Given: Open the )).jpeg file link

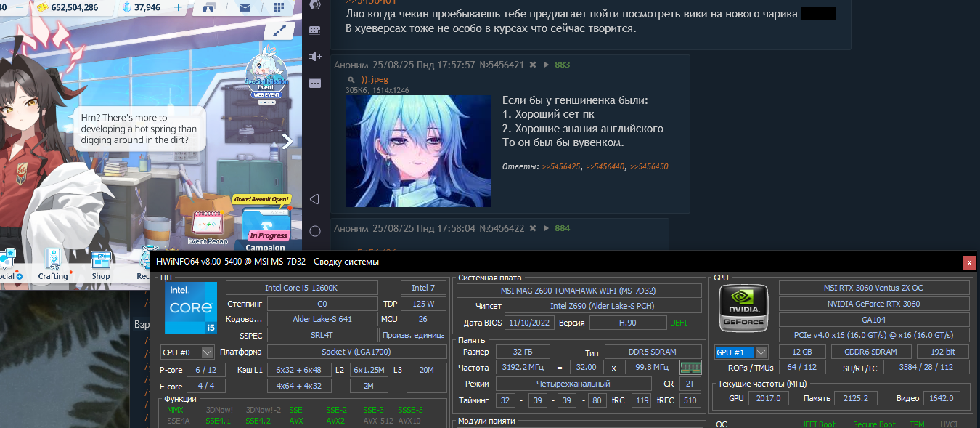Looking at the screenshot, I should point(375,79).
